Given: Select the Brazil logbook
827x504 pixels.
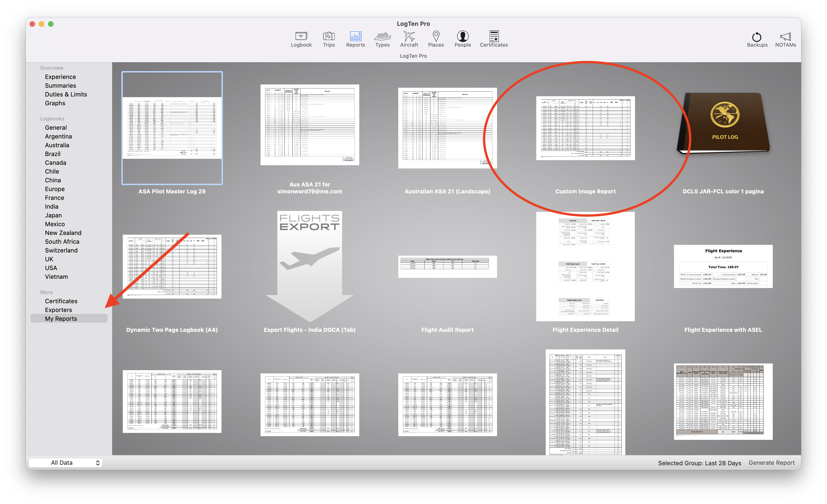Looking at the screenshot, I should click(x=53, y=154).
